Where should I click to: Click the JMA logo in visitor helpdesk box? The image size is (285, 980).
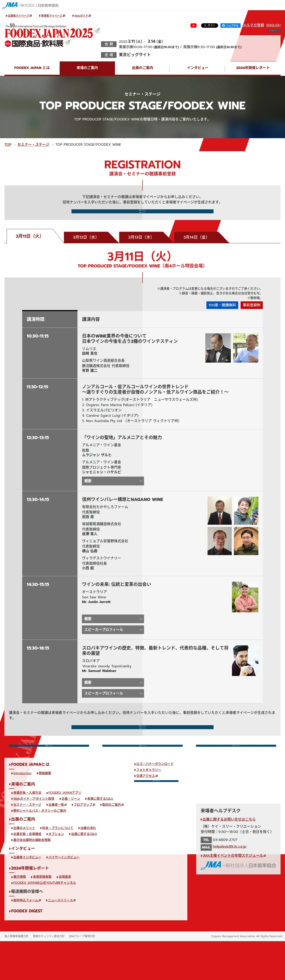238,865
